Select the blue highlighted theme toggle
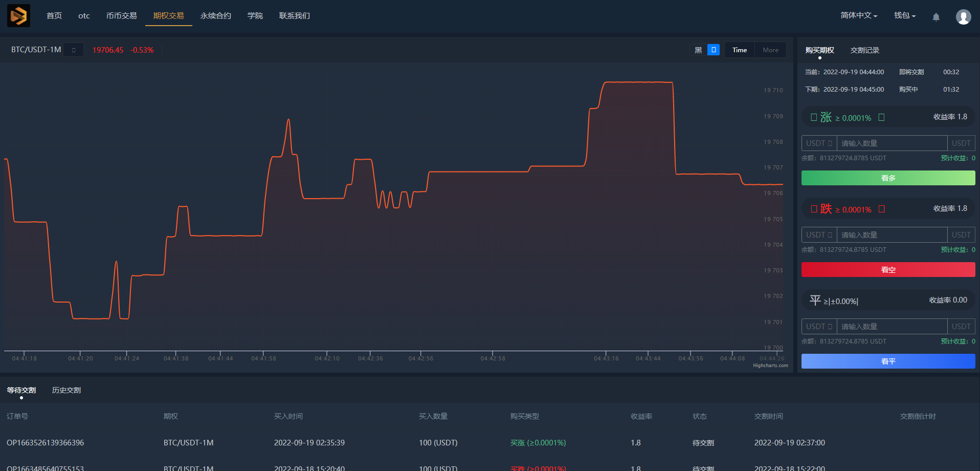The image size is (980, 471). click(x=714, y=50)
